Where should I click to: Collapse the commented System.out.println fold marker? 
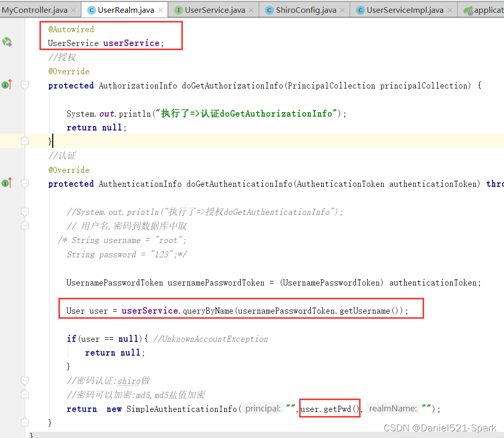click(25, 211)
